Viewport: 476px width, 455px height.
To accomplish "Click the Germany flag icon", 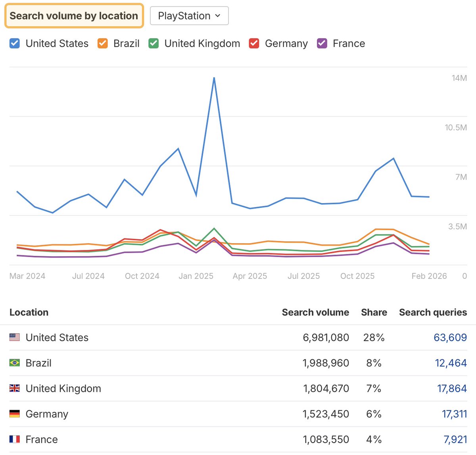I will pyautogui.click(x=14, y=414).
